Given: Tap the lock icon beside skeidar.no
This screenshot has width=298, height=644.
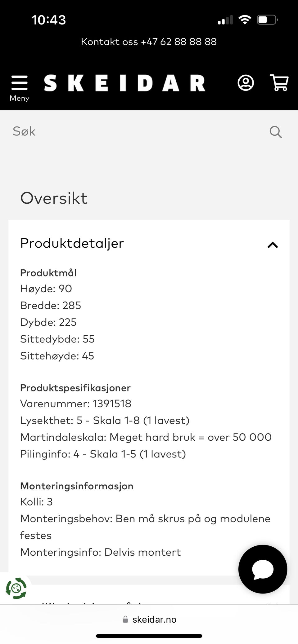Looking at the screenshot, I should [125, 619].
